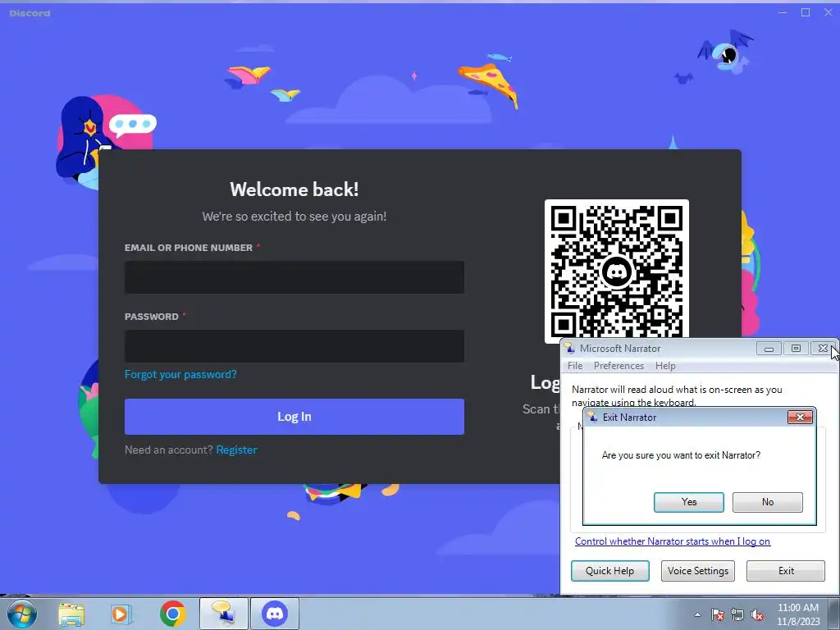Image resolution: width=840 pixels, height=630 pixels.
Task: Open the Windows Start menu orb
Action: 21,614
